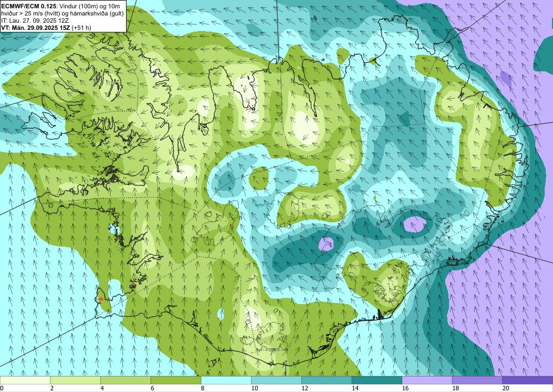Click the legend scale label '16'
This screenshot has width=553, height=392.
[405, 389]
